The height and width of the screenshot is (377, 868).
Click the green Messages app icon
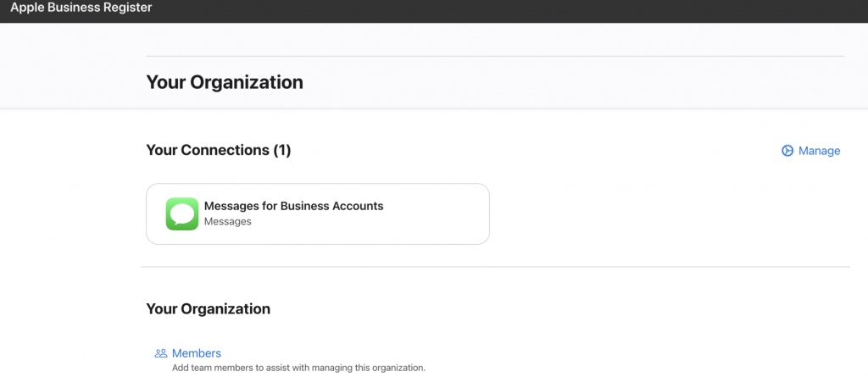pos(182,213)
